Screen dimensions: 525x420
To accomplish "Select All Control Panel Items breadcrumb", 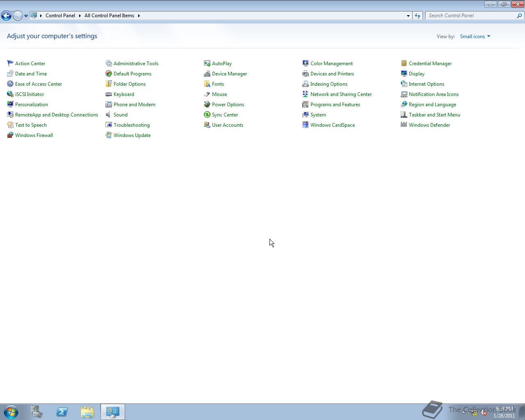I will pyautogui.click(x=109, y=16).
